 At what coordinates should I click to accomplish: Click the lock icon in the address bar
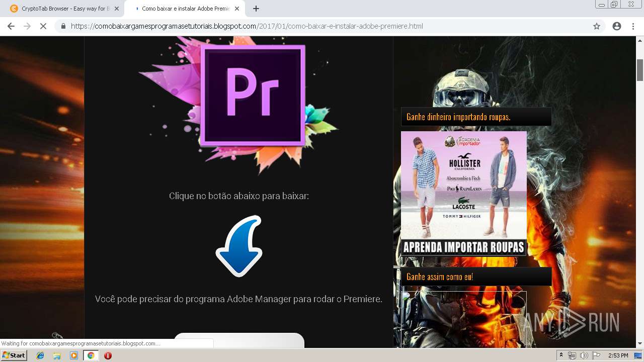click(63, 26)
